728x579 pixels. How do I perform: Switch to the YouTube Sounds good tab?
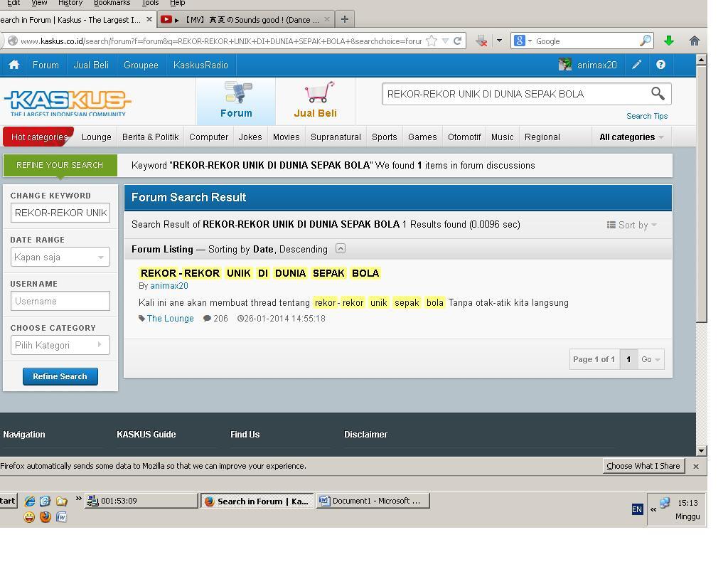(245, 19)
